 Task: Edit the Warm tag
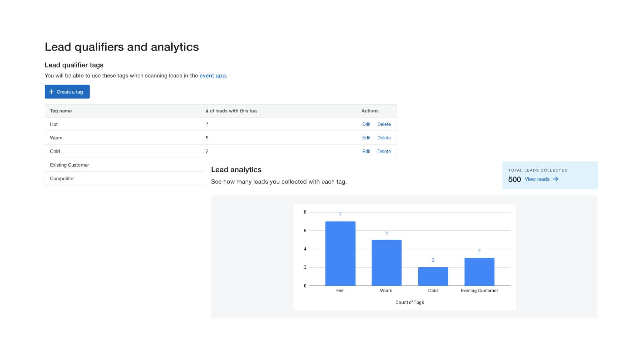pyautogui.click(x=366, y=138)
